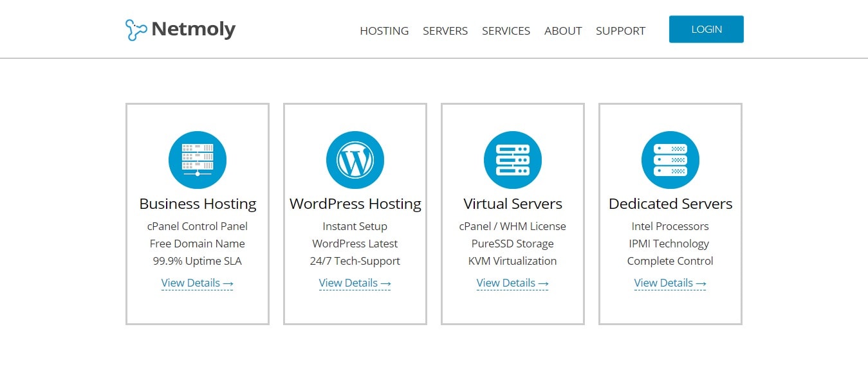Click the Netmoly logo icon
The image size is (868, 383).
pyautogui.click(x=136, y=30)
